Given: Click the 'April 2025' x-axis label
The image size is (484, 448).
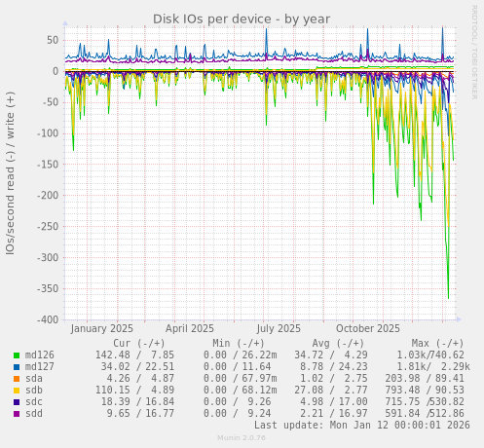Looking at the screenshot, I should [190, 328].
